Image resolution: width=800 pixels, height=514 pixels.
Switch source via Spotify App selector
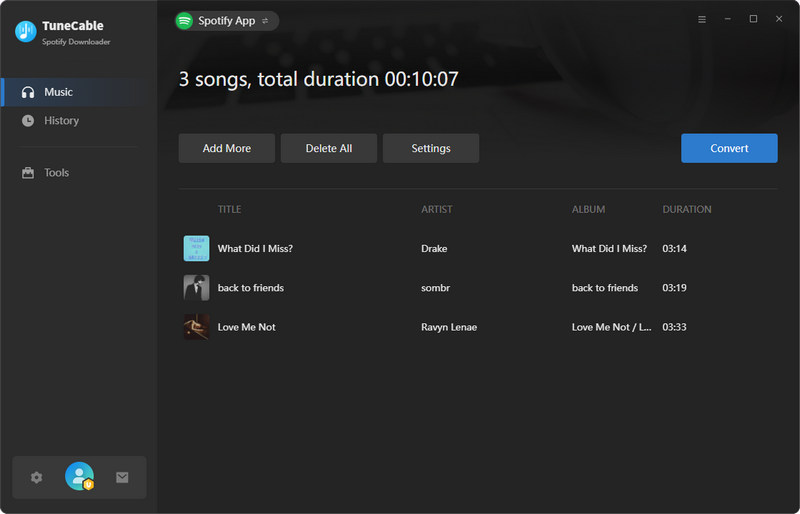coord(227,21)
